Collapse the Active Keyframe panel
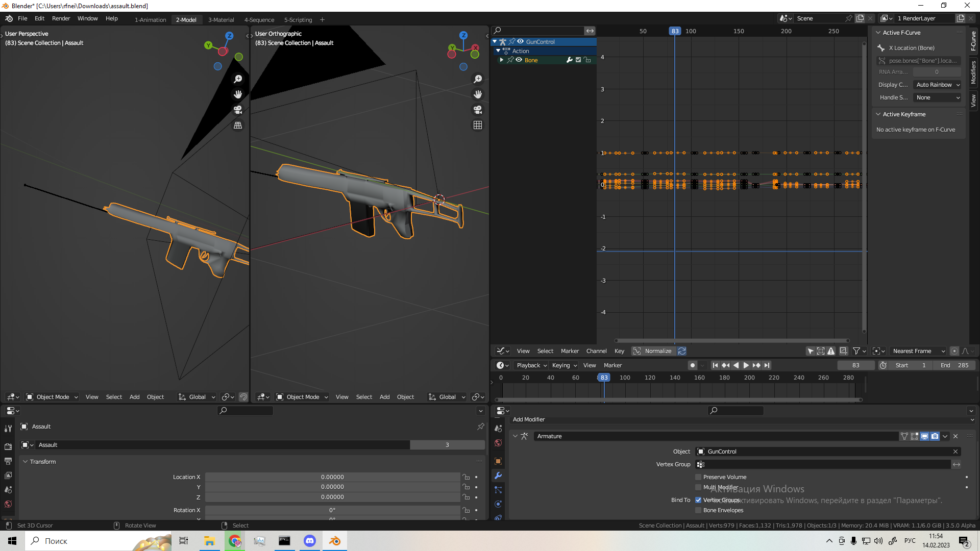The width and height of the screenshot is (980, 551). [x=878, y=114]
